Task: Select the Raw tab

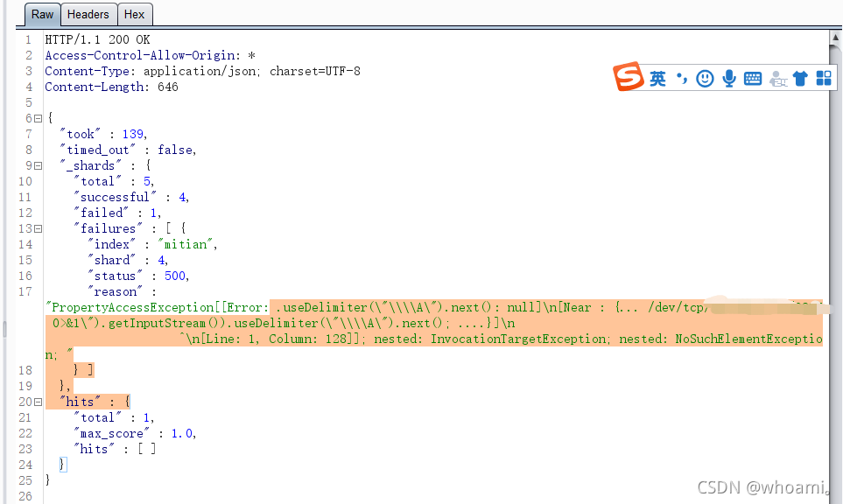Action: (x=42, y=14)
